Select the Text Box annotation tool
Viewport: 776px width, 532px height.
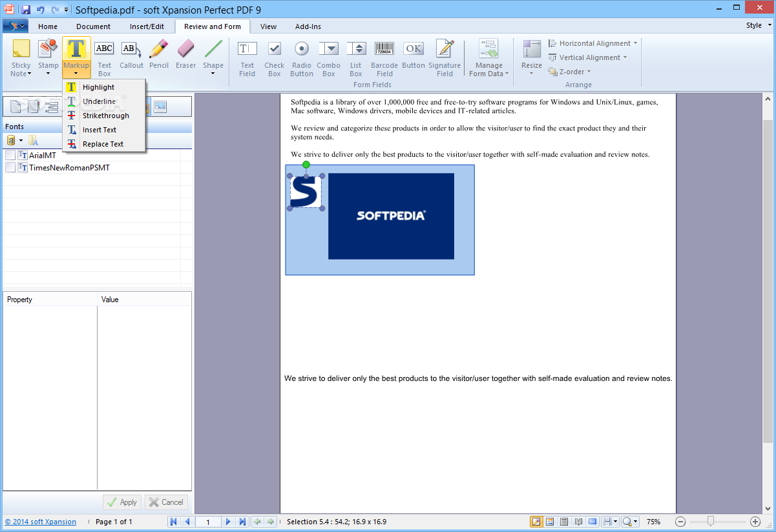pos(105,58)
